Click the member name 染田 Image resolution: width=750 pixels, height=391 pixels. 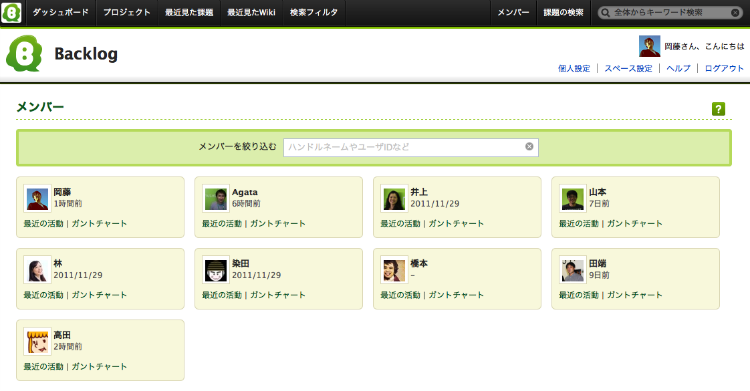pyautogui.click(x=241, y=263)
